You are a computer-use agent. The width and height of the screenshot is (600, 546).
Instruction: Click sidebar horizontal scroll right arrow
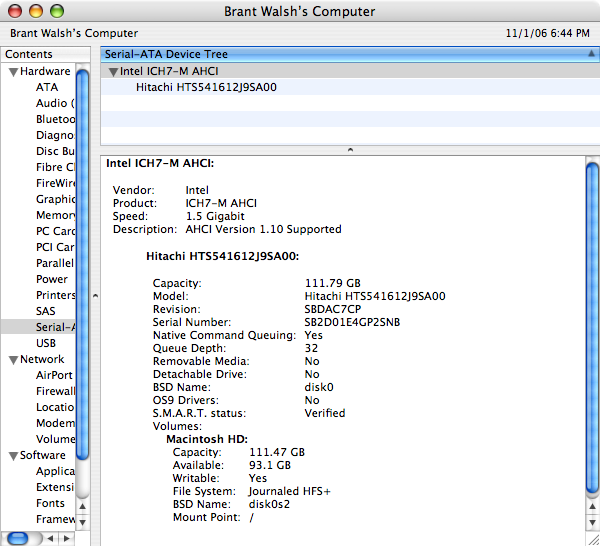(x=67, y=539)
